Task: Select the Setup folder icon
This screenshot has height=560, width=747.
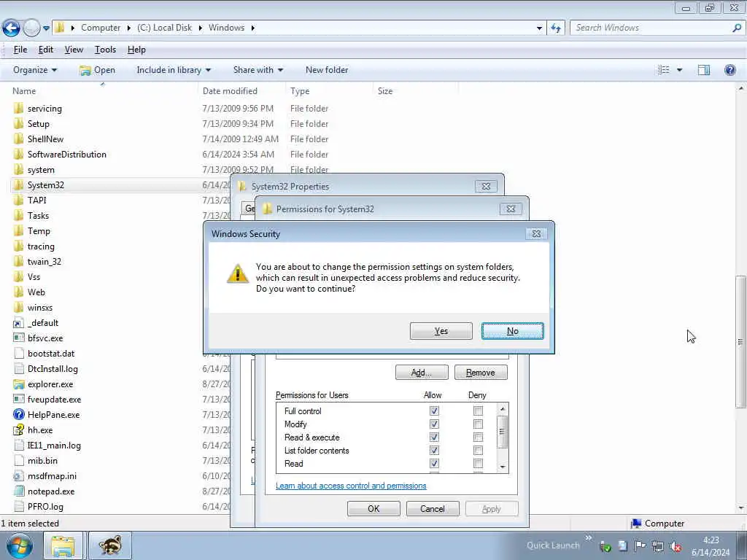Action: (18, 124)
